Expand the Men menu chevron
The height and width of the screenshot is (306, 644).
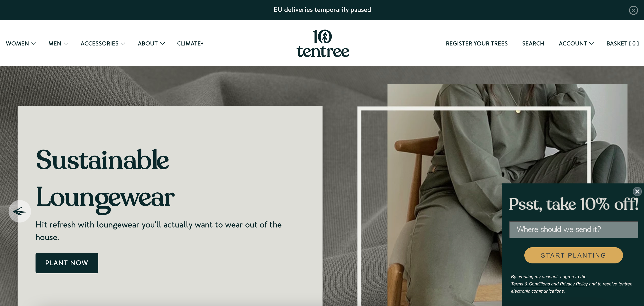[x=66, y=44]
